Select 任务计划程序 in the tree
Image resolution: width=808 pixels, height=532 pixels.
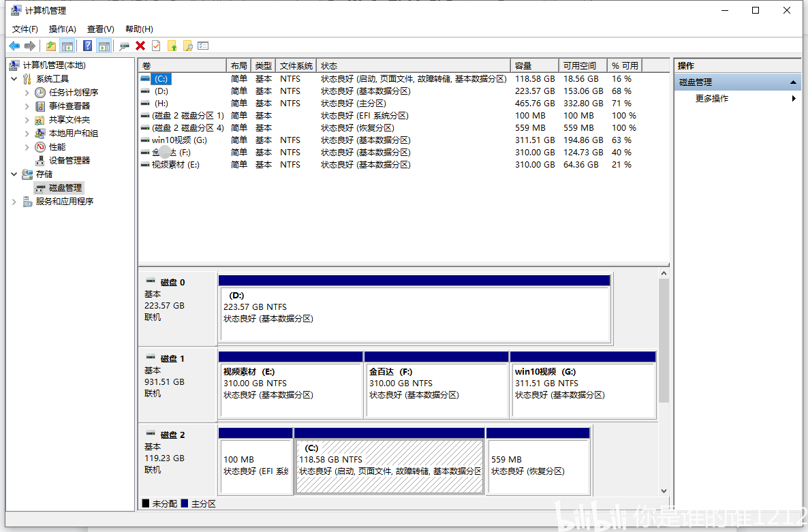click(x=73, y=92)
